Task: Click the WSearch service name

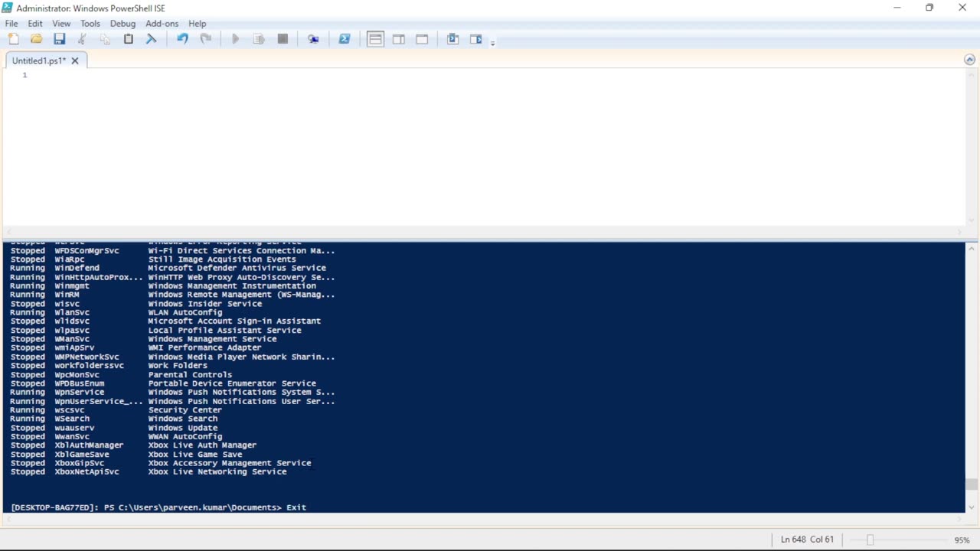Action: [x=72, y=419]
